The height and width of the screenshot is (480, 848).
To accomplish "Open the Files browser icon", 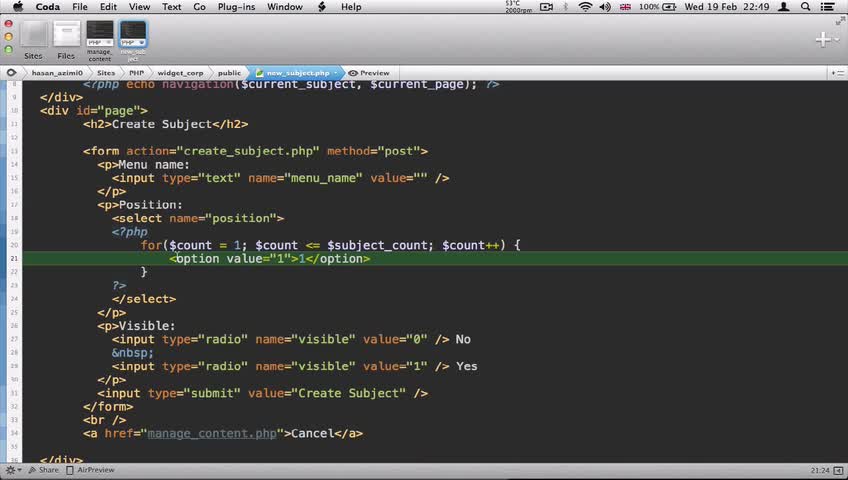I will point(66,40).
